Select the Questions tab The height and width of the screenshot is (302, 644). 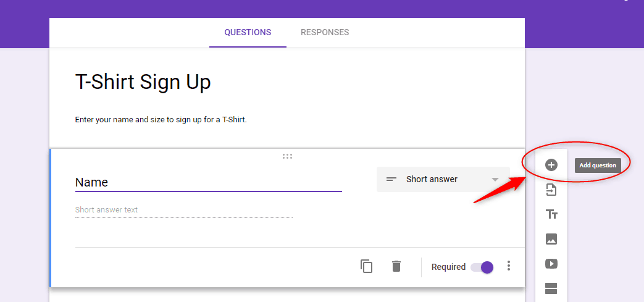pos(248,33)
